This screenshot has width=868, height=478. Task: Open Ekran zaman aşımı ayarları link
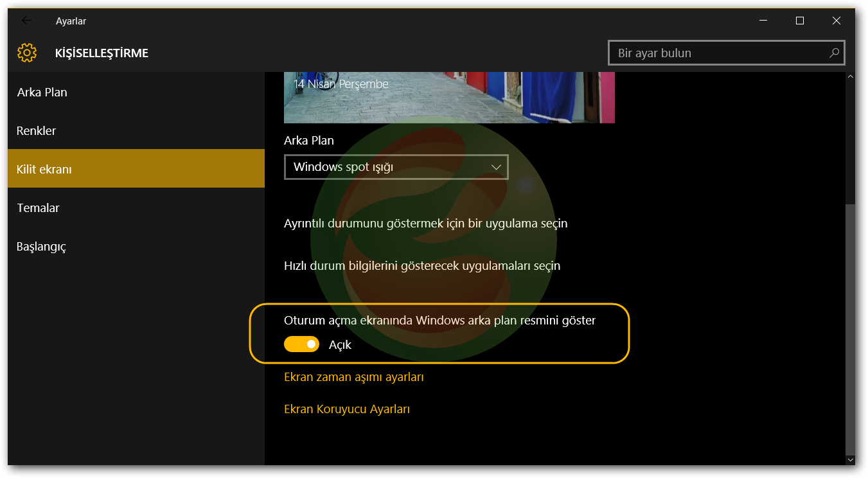click(x=354, y=377)
